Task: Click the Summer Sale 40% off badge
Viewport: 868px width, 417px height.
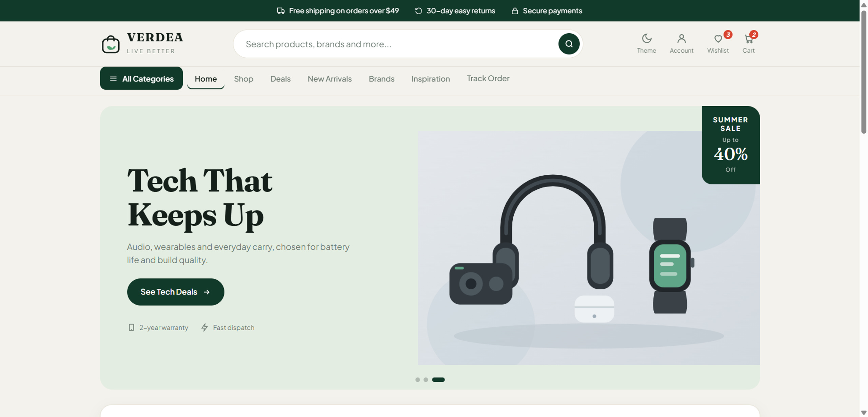Action: (x=730, y=145)
